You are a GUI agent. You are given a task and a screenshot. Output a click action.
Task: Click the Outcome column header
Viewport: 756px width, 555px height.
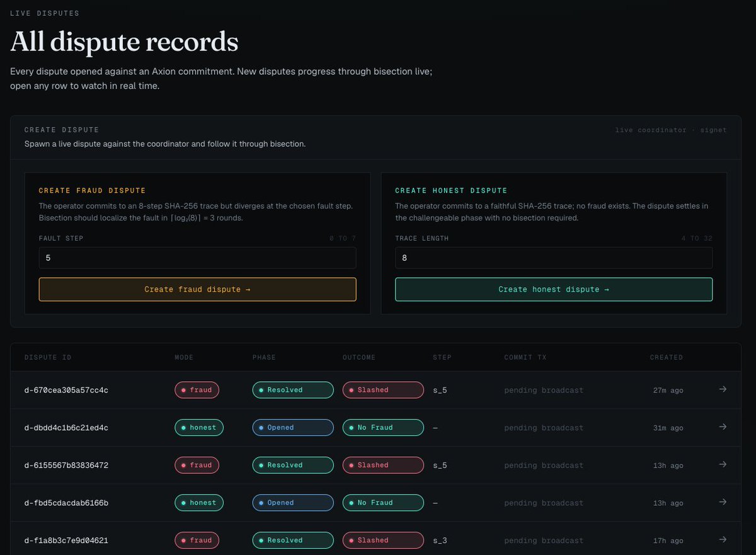(x=359, y=357)
